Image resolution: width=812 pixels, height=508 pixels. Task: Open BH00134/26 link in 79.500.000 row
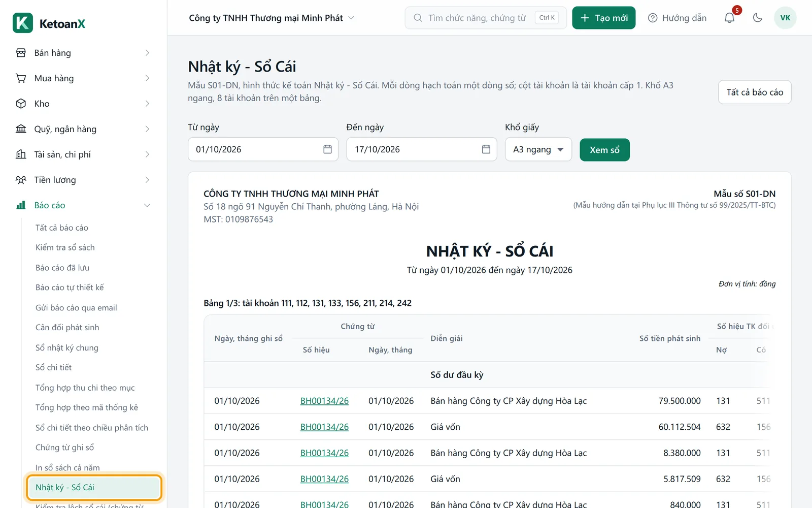[324, 401]
